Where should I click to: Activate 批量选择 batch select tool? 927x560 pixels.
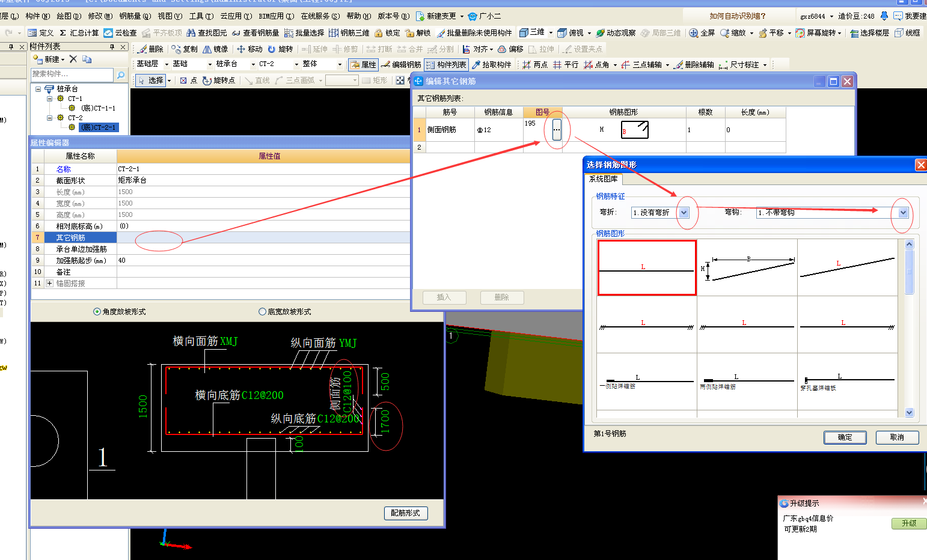[304, 33]
